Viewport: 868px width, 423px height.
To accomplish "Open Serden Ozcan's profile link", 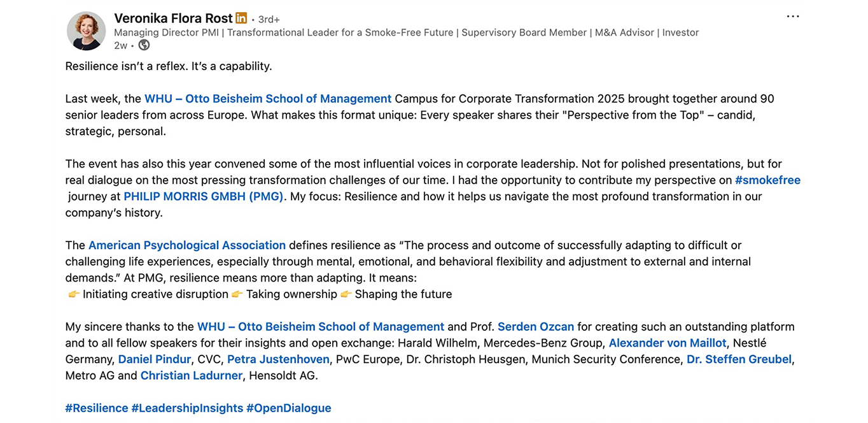I will click(536, 327).
